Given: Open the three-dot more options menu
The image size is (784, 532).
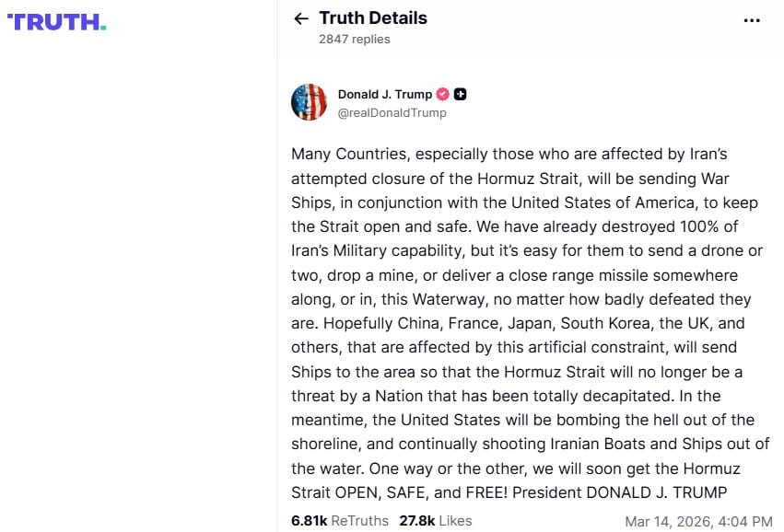Looking at the screenshot, I should [x=752, y=20].
